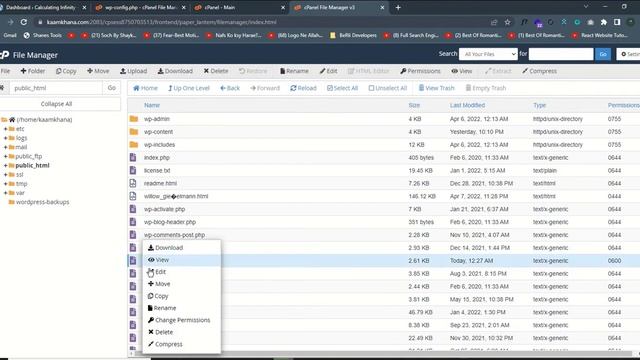The width and height of the screenshot is (640, 360).
Task: Click the public_html path input field
Action: (x=56, y=88)
